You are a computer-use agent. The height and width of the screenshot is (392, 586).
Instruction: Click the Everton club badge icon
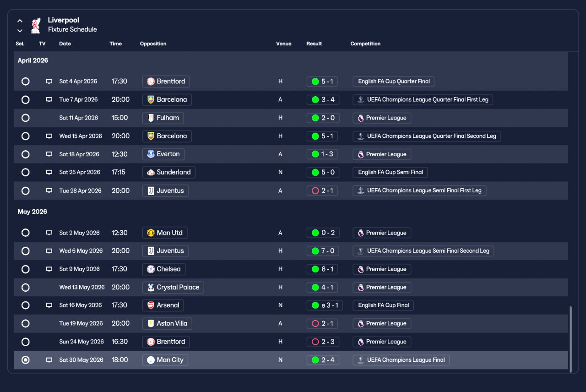pos(151,154)
